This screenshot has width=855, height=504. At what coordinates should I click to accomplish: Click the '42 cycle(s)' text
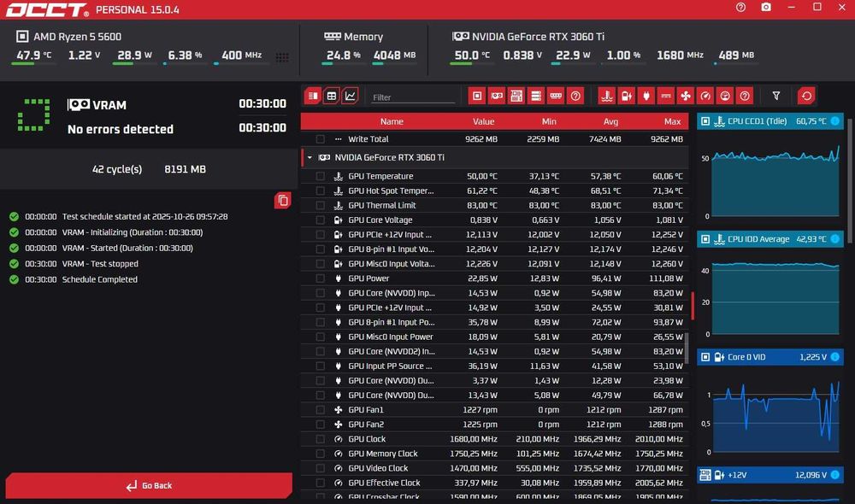click(116, 169)
